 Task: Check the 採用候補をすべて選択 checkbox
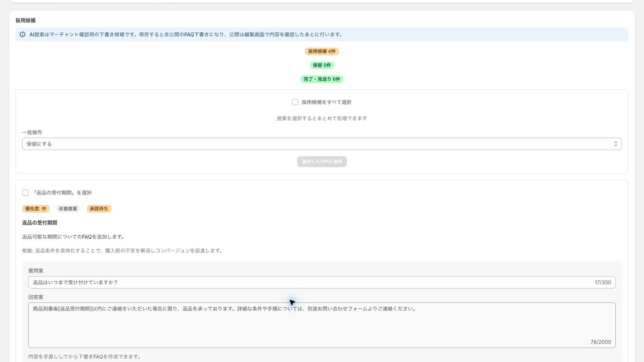click(295, 102)
